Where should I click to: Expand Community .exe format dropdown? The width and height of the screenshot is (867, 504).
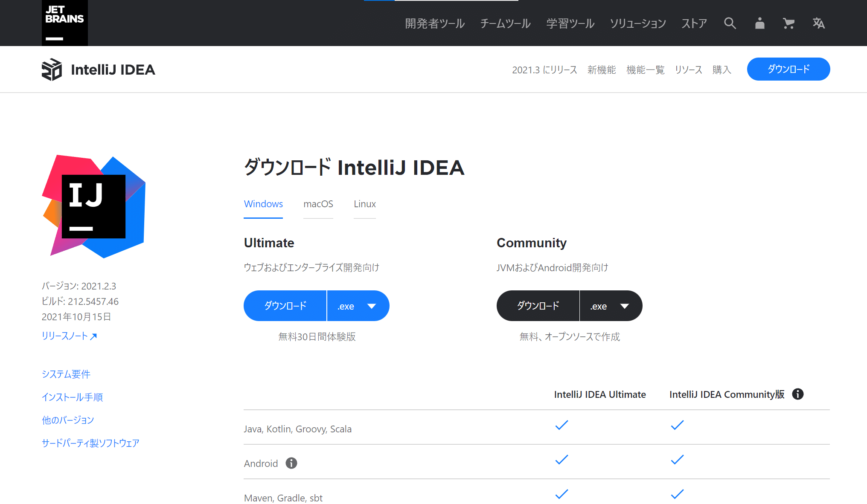pyautogui.click(x=611, y=306)
